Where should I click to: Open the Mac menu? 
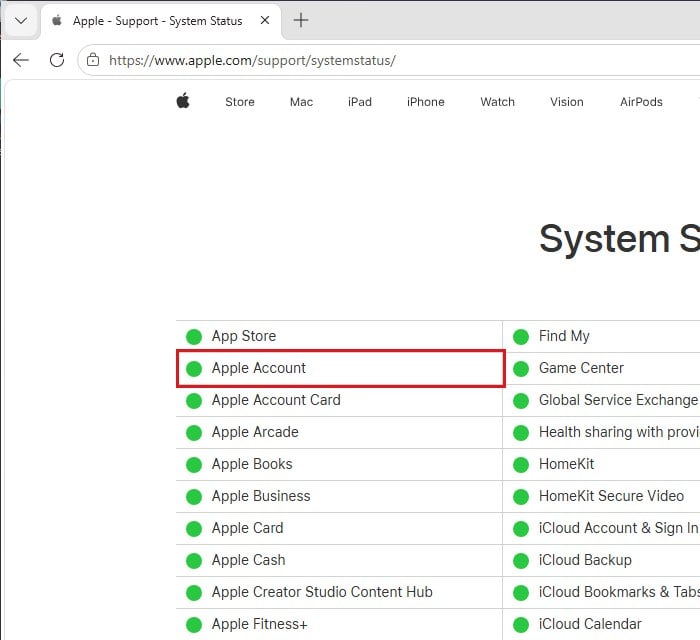pos(301,102)
